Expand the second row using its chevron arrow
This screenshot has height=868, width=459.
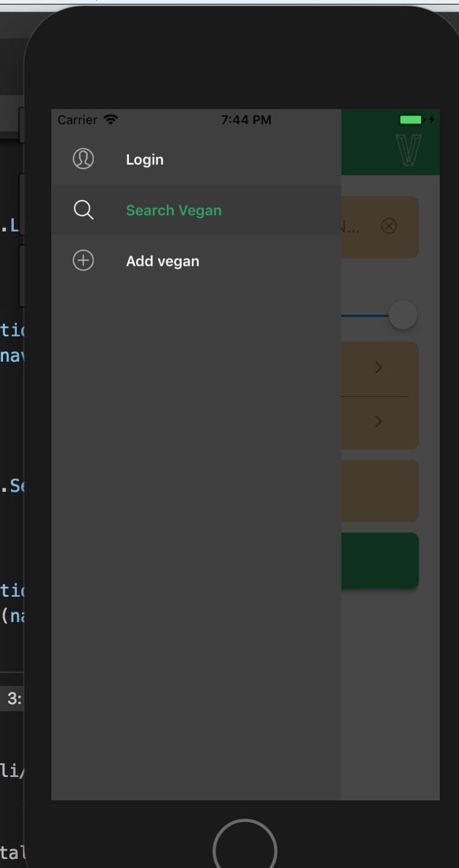point(378,421)
